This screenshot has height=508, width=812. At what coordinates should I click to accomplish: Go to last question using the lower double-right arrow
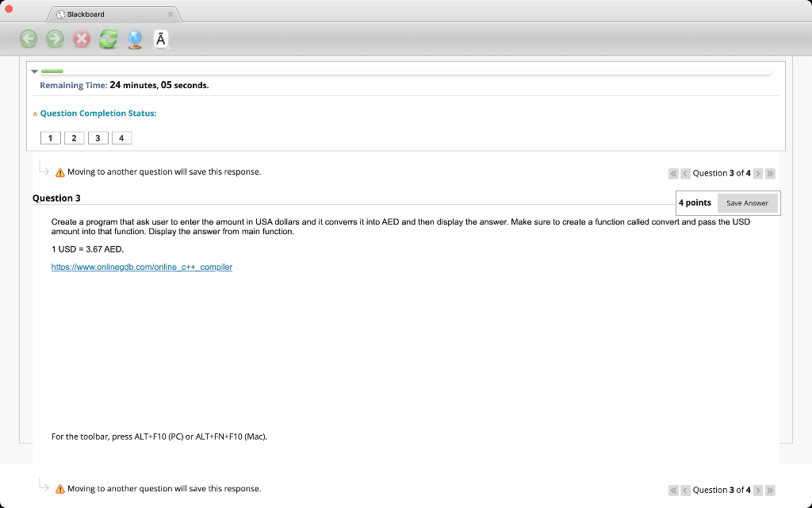[x=770, y=491]
